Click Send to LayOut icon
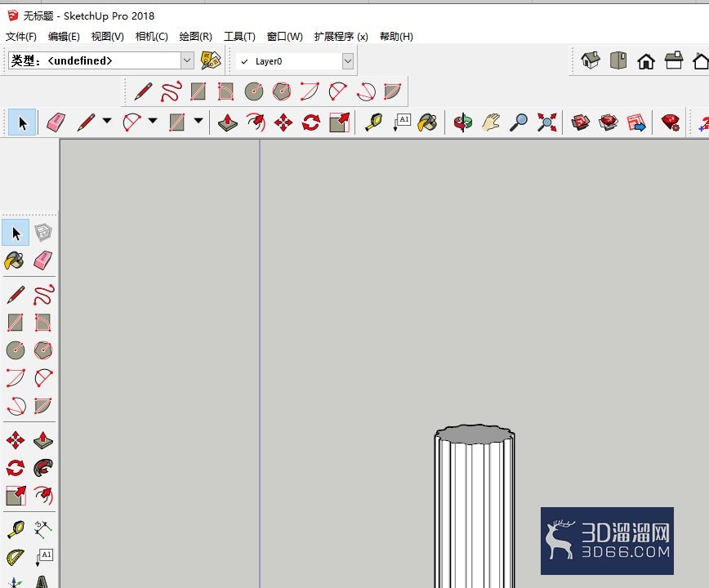Image resolution: width=709 pixels, height=588 pixels. pos(636,122)
